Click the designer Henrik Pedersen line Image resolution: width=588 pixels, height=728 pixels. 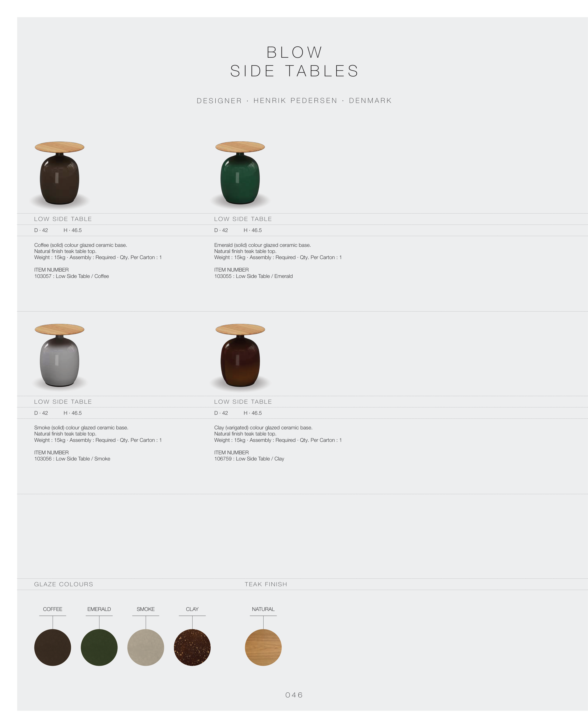tap(294, 101)
